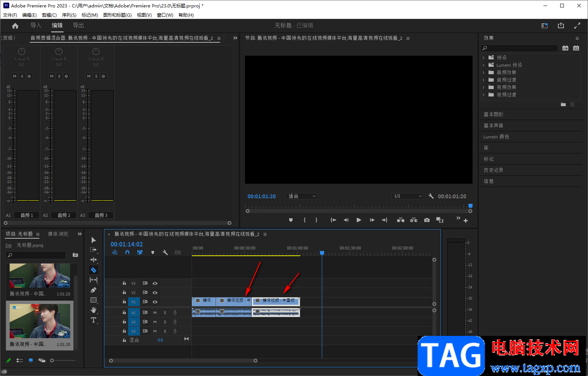Select the Selection tool arrow
Screen dimensions: 588x376
click(x=94, y=240)
